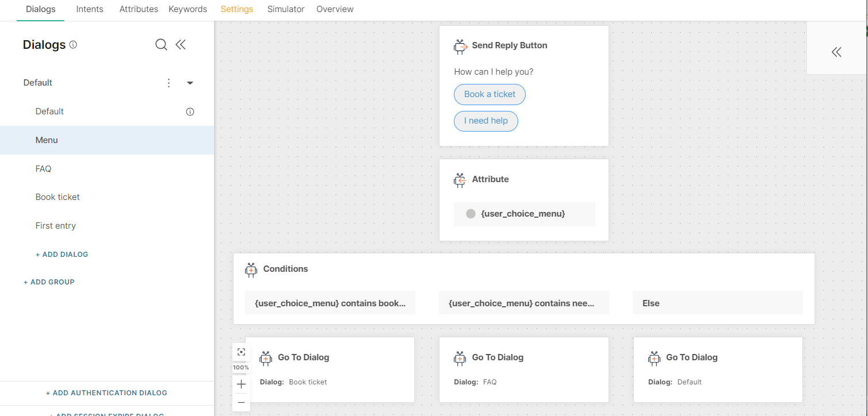Image resolution: width=868 pixels, height=416 pixels.
Task: Click the Dialog: Default label
Action: (675, 382)
